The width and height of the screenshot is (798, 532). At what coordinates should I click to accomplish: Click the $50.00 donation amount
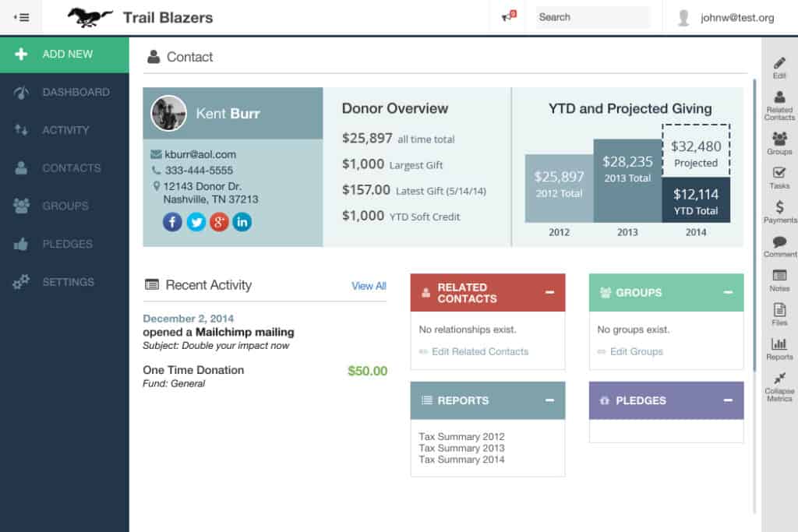(368, 371)
